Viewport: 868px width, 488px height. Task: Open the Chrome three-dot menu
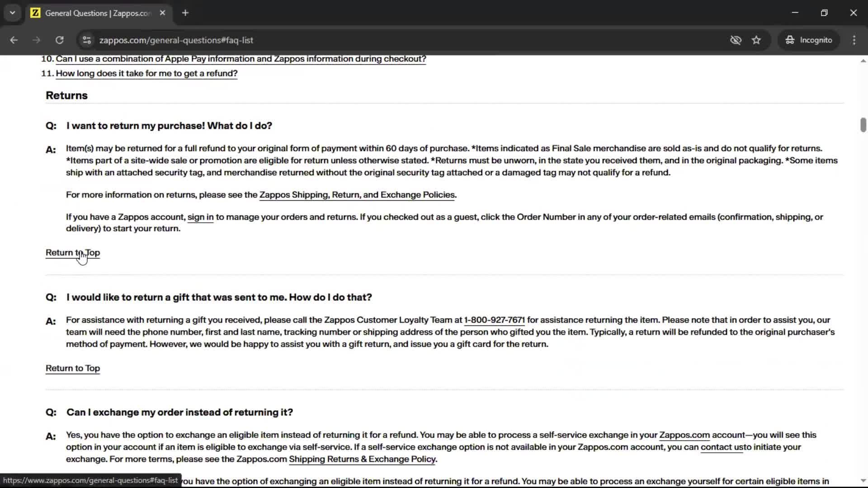coord(854,40)
